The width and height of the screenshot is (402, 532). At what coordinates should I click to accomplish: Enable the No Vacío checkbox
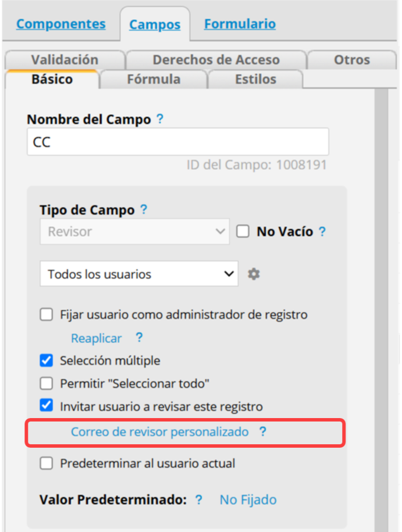point(243,231)
